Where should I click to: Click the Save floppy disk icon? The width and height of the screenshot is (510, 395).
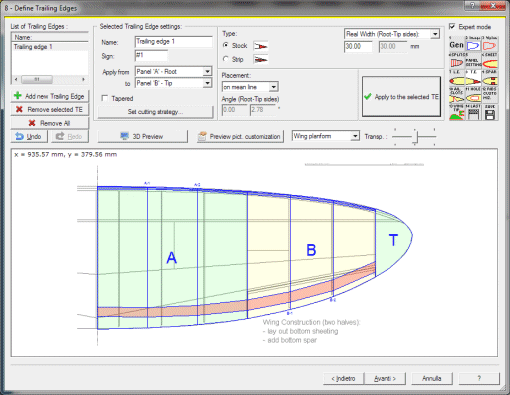pyautogui.click(x=490, y=113)
